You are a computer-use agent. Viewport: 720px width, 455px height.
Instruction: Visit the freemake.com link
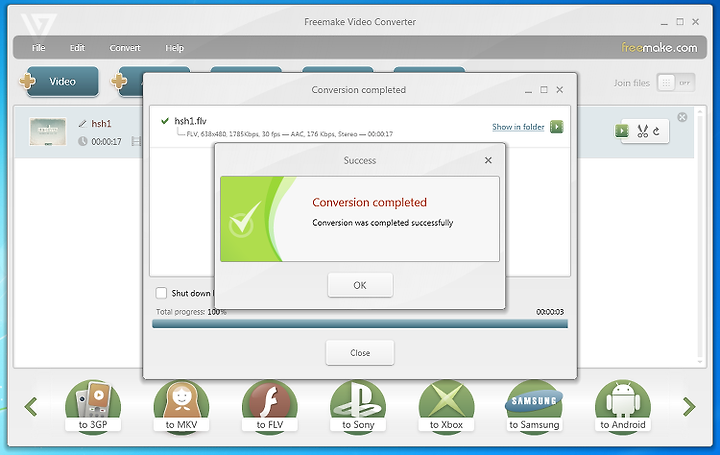click(x=659, y=47)
